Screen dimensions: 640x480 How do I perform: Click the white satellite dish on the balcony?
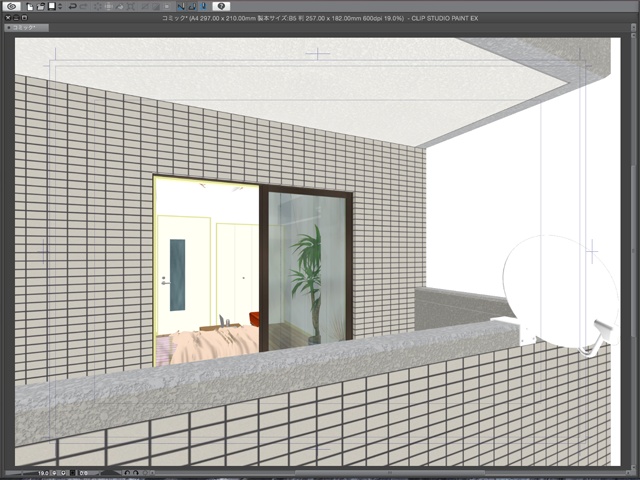tap(561, 293)
